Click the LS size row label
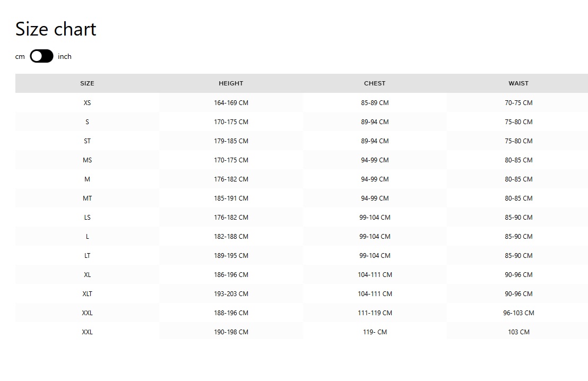This screenshot has height=381, width=588. pos(87,217)
